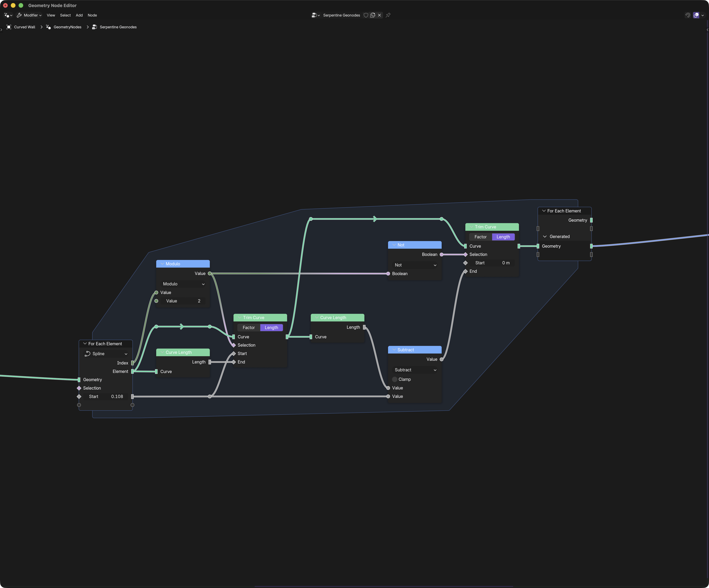This screenshot has width=709, height=588.
Task: Click the Curved Wall object icon in breadcrumbs
Action: coord(9,27)
